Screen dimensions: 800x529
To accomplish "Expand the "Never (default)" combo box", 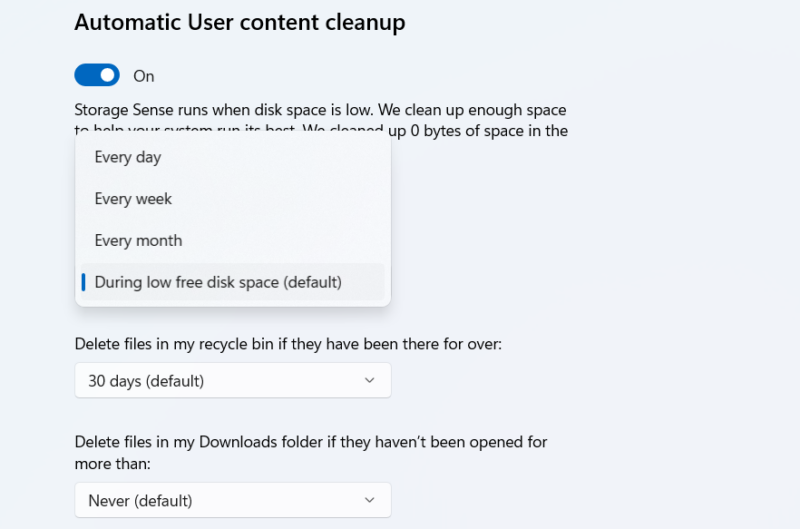I will pos(232,499).
